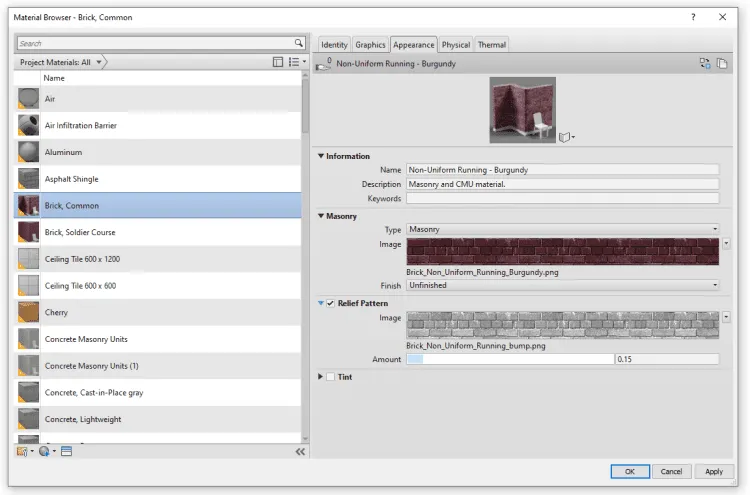Click the replace asset icon
Viewport: 750px width, 495px height.
[x=705, y=63]
